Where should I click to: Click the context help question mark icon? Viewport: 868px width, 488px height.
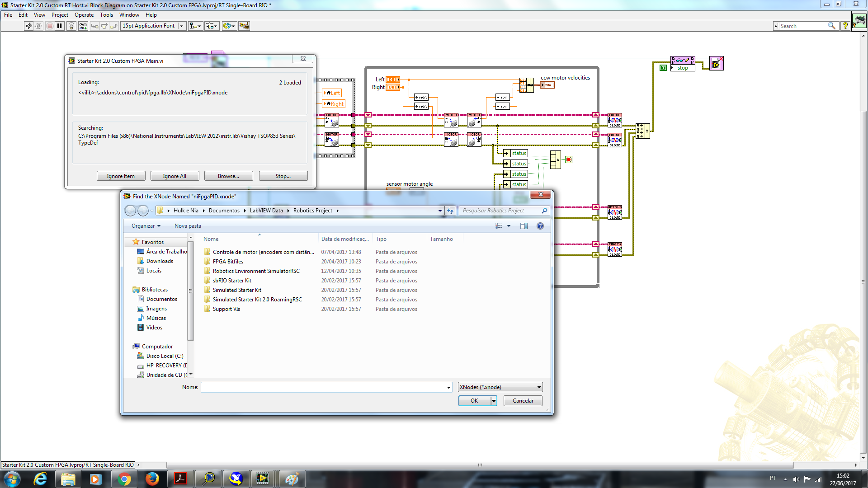point(845,26)
